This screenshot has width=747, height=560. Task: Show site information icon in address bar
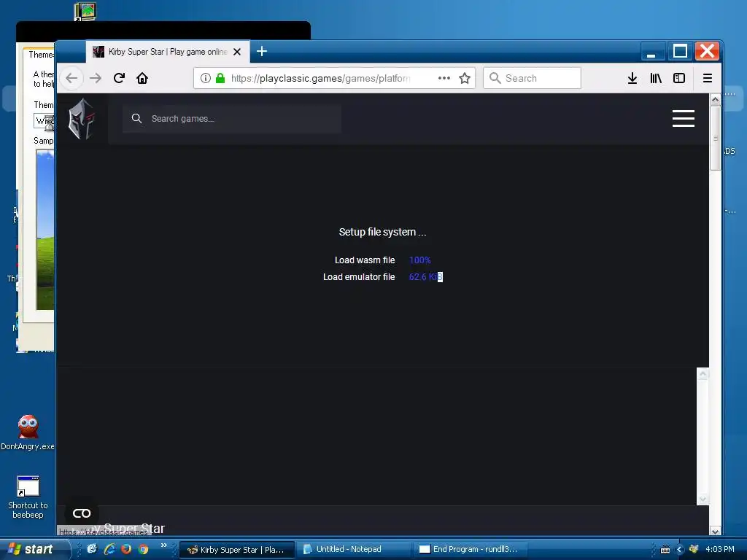point(205,78)
